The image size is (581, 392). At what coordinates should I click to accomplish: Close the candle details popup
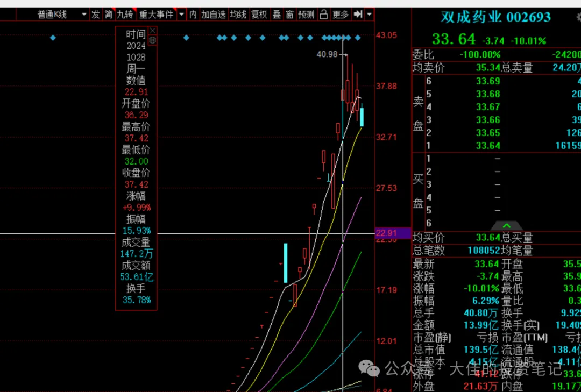pos(153,31)
